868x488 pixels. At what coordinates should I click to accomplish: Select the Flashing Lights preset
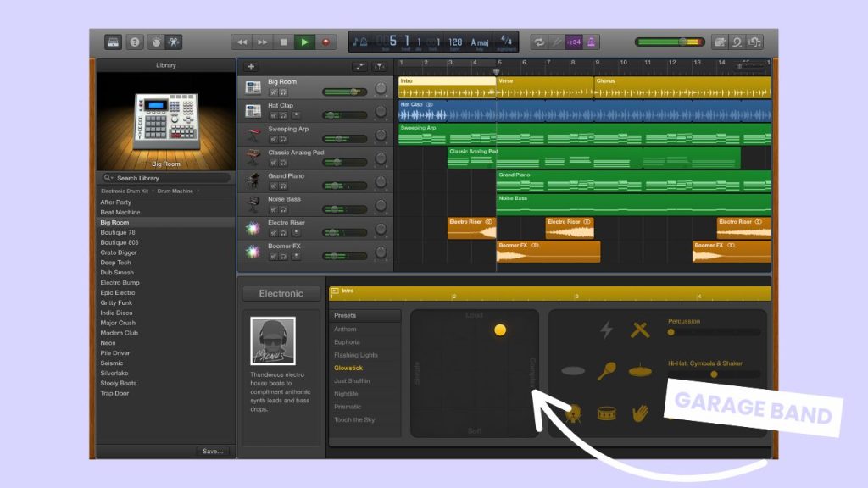[356, 355]
